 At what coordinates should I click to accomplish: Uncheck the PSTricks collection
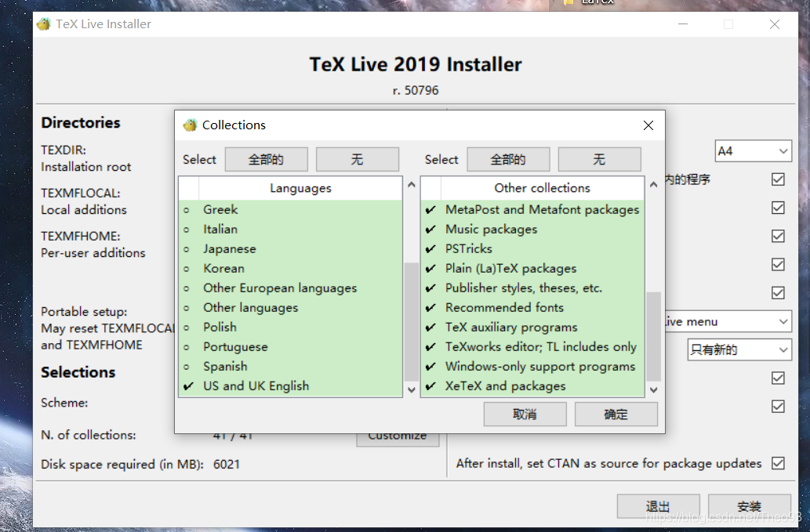click(x=532, y=248)
